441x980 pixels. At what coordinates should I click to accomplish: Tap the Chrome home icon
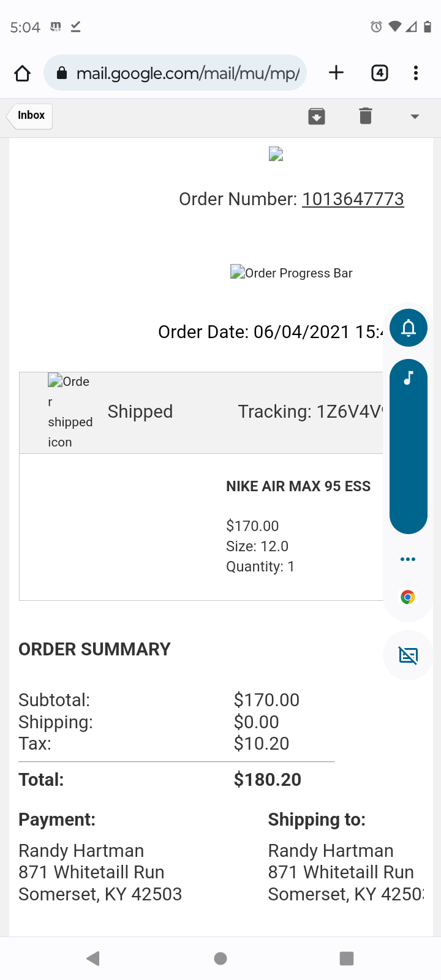(x=23, y=73)
